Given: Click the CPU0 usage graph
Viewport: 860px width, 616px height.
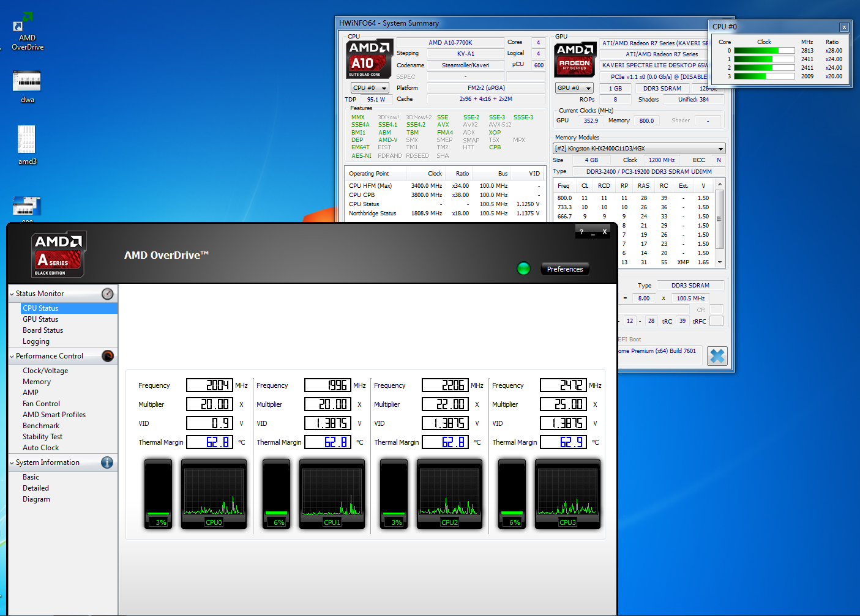Looking at the screenshot, I should [214, 494].
